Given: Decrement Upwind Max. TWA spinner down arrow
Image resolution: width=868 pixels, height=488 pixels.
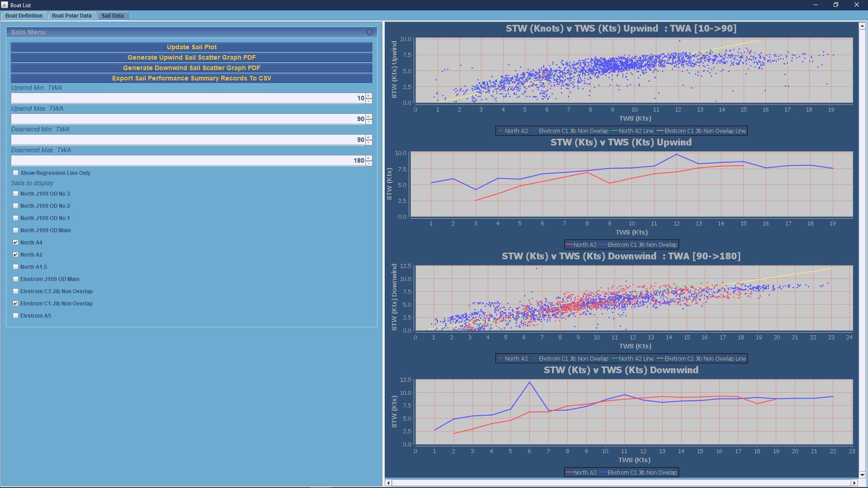Looking at the screenshot, I should coord(369,122).
